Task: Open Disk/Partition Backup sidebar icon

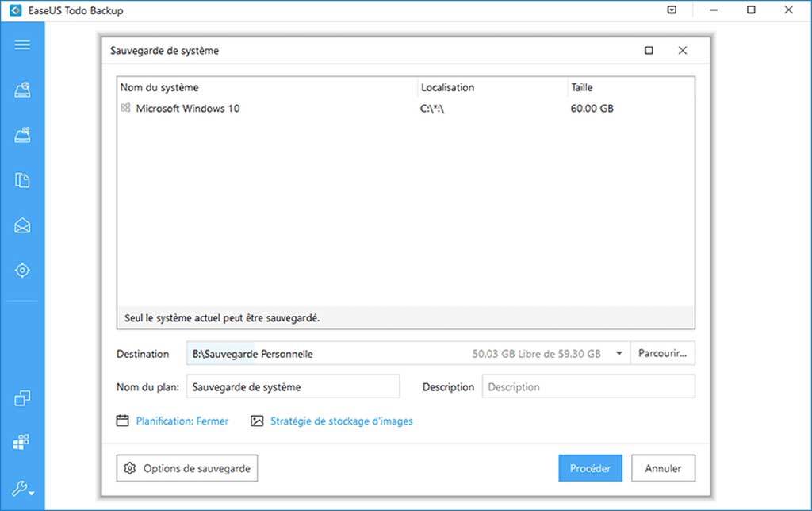Action: [x=22, y=90]
